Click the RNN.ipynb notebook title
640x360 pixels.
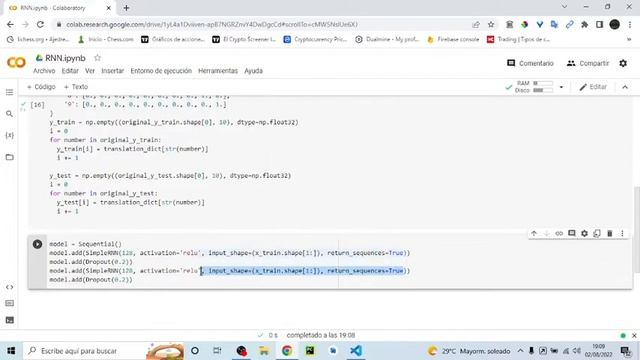point(65,58)
